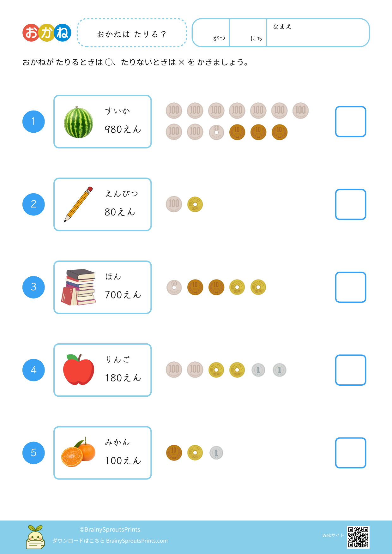Mark the answer box for the apple
This screenshot has height=554, width=392.
(x=350, y=370)
